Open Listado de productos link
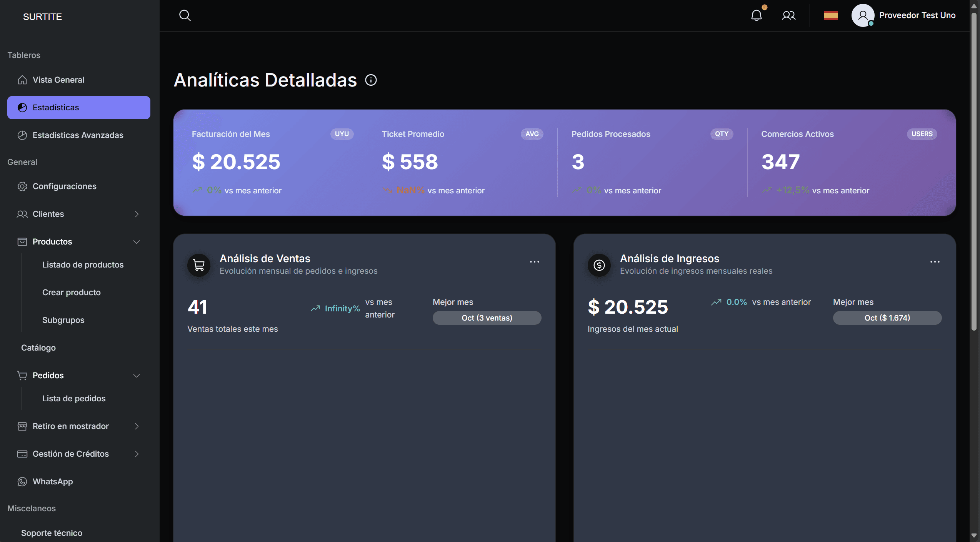 [x=83, y=264]
